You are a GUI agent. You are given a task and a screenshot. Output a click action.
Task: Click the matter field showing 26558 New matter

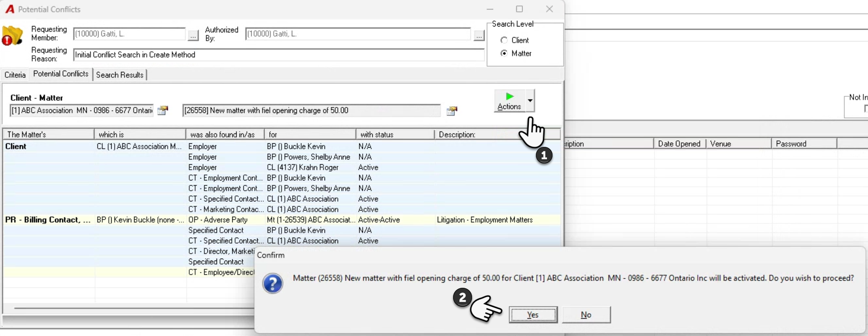[x=312, y=111]
